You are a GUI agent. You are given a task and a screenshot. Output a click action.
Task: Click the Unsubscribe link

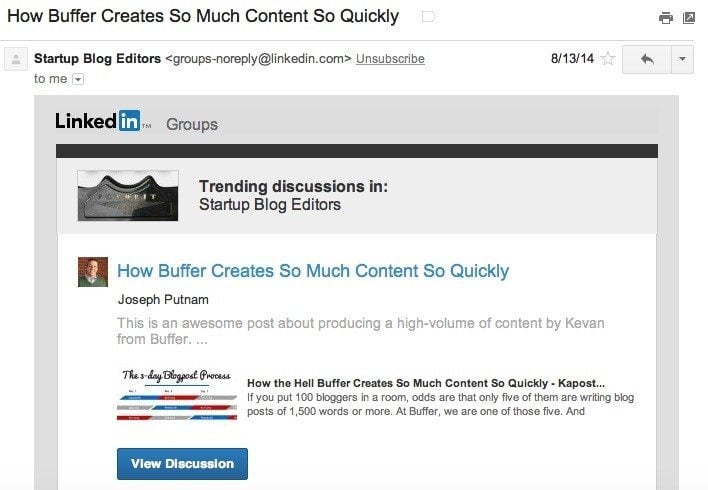[x=390, y=59]
